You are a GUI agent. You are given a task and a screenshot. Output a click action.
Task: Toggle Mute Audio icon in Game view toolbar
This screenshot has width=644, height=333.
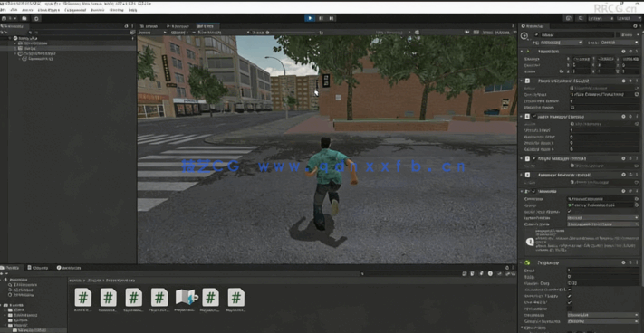467,33
